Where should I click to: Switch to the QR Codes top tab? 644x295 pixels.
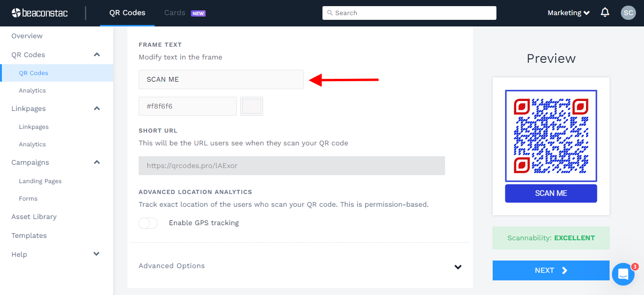click(127, 13)
